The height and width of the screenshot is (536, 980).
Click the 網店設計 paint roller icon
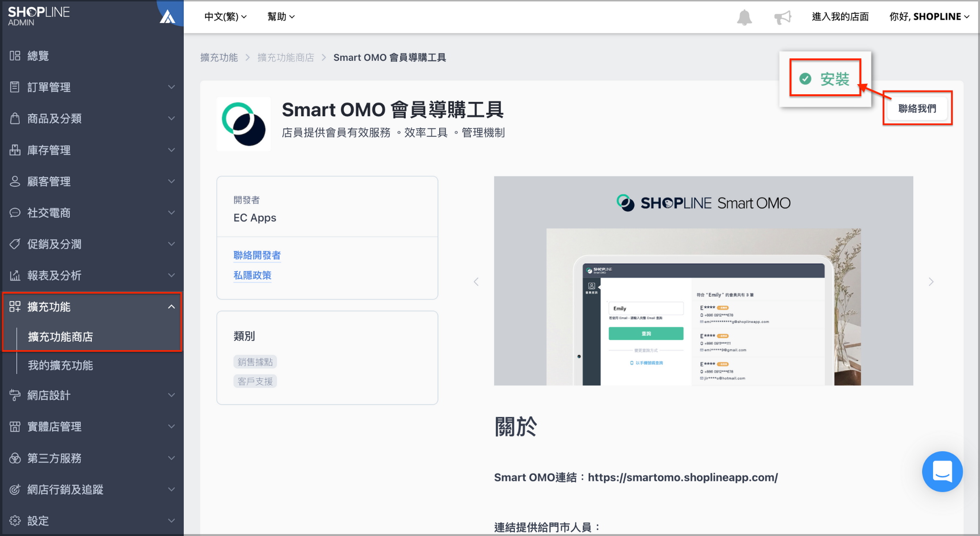pos(15,395)
